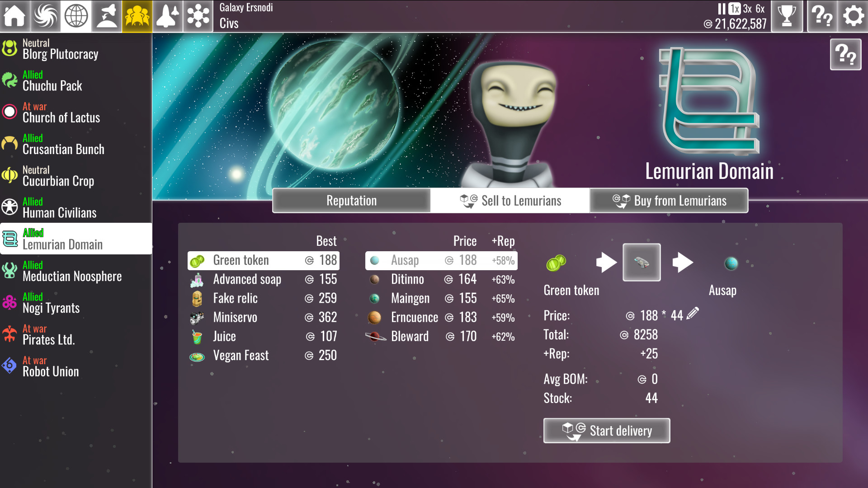The height and width of the screenshot is (488, 868).
Task: Click the help icon inside the Lemurian panel
Action: coord(846,54)
